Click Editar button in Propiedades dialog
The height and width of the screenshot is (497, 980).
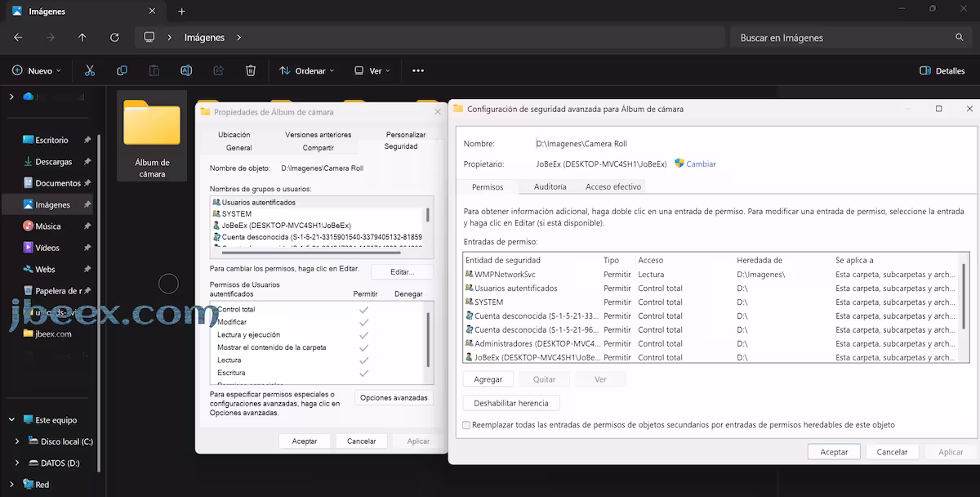[402, 271]
